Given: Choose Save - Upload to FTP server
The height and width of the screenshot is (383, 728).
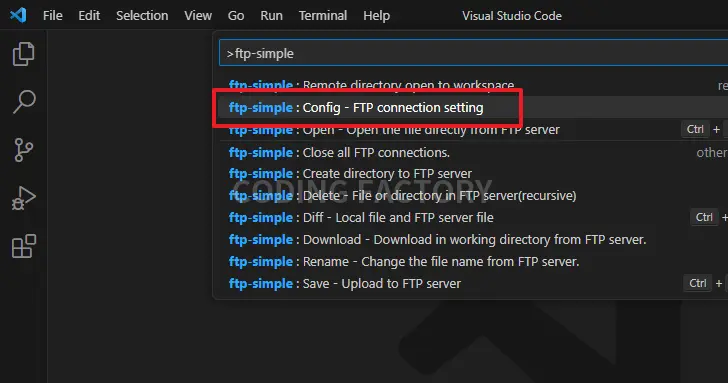Looking at the screenshot, I should [x=470, y=283].
